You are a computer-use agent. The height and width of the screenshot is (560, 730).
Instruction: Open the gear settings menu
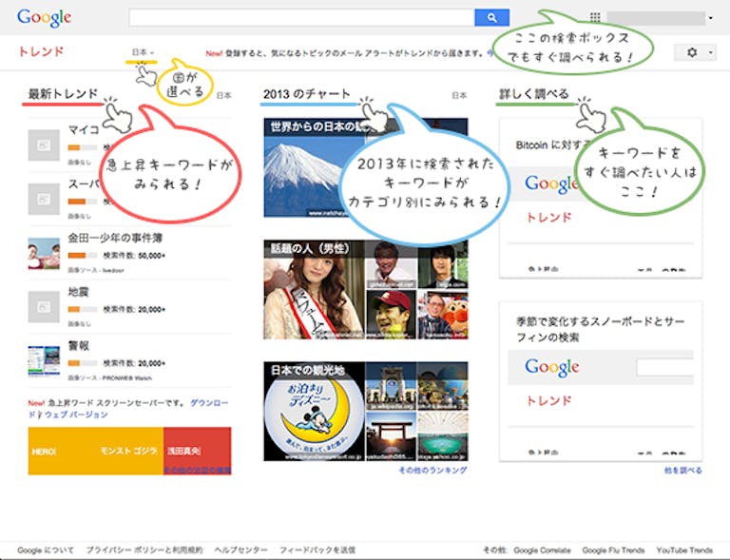pyautogui.click(x=695, y=52)
